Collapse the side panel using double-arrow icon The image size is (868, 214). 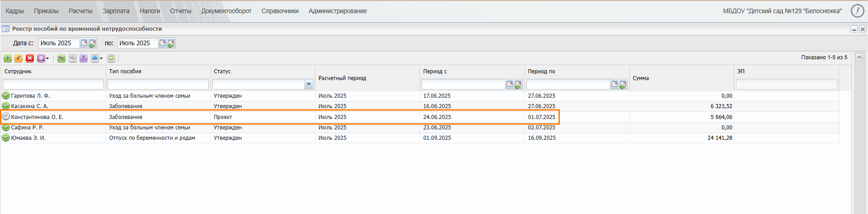pos(859,57)
